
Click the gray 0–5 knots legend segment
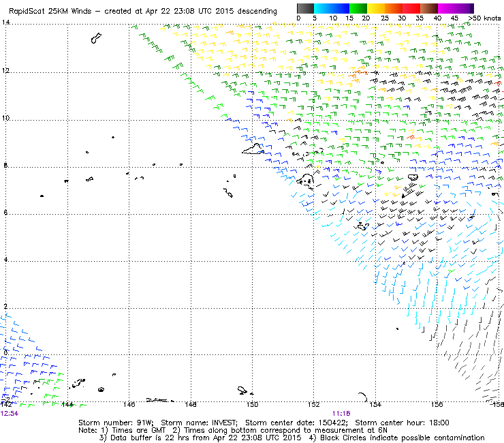tap(305, 8)
